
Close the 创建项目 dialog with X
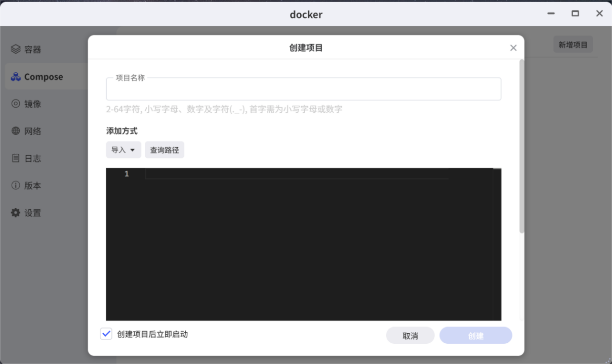coord(513,48)
